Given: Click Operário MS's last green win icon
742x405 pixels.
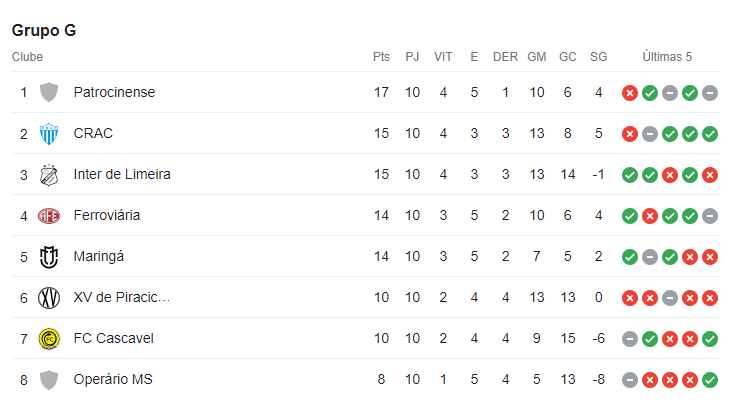Looking at the screenshot, I should pos(710,380).
